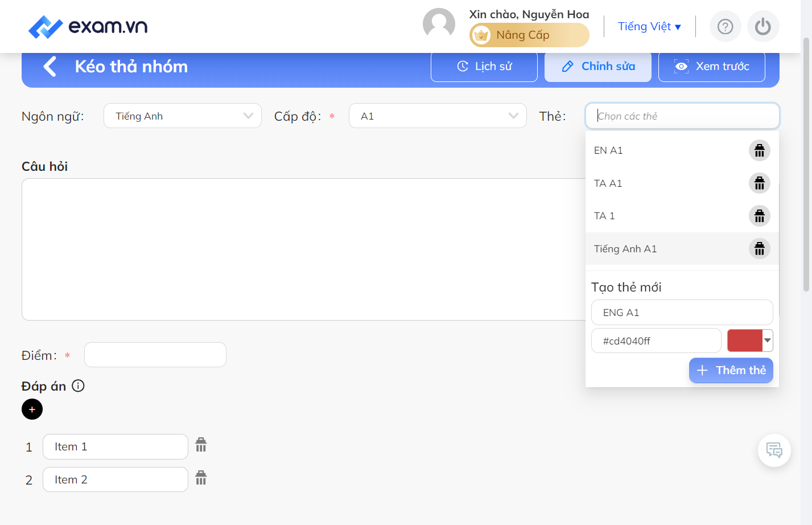Open the help question mark icon
812x525 pixels.
click(725, 26)
